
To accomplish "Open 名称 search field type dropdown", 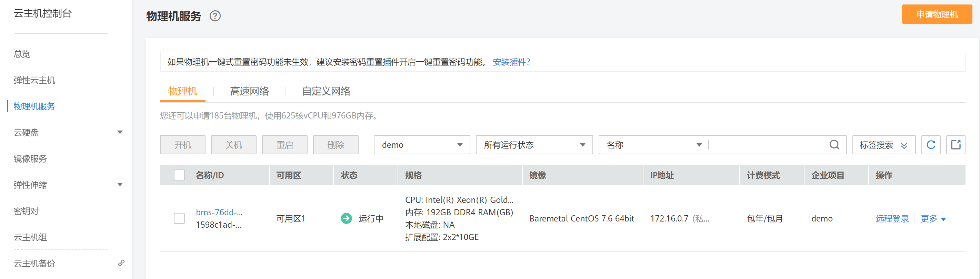I will click(x=653, y=145).
